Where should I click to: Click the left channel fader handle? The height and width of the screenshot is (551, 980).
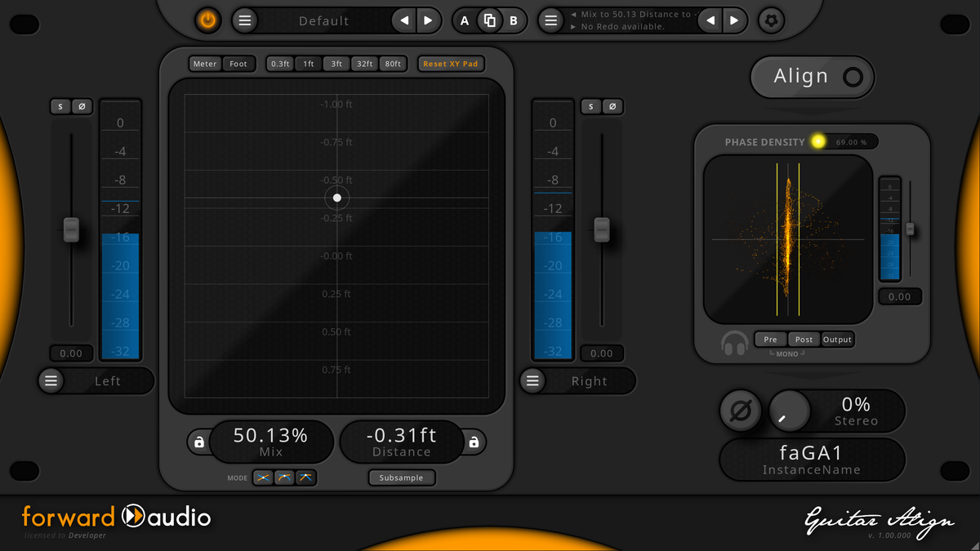(x=71, y=229)
